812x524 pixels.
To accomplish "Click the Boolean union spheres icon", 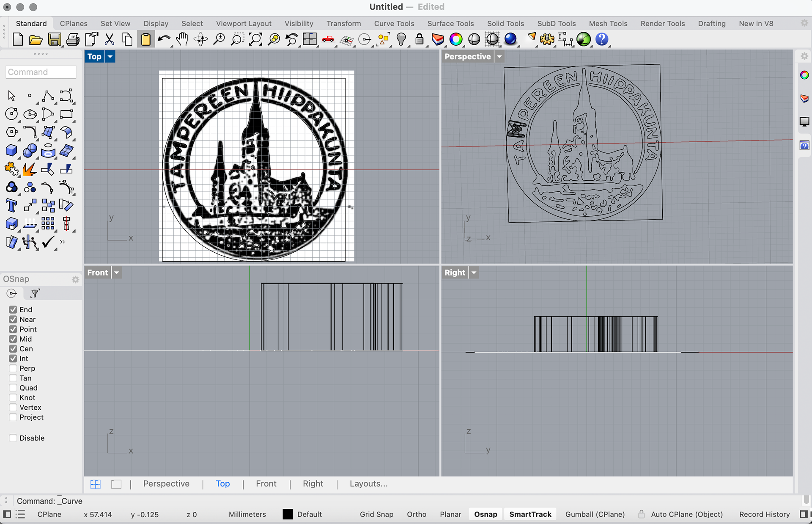I will pos(30,150).
